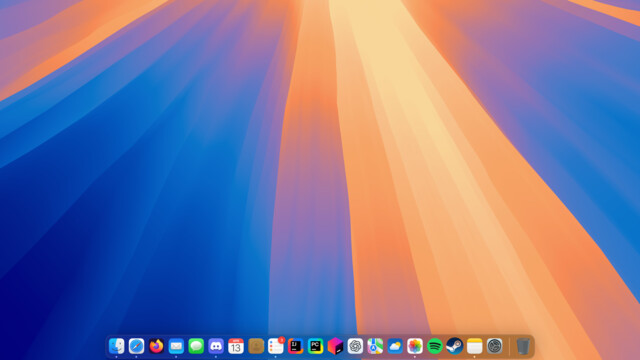Open Spotify from the Dock
The image size is (640, 360).
(435, 346)
